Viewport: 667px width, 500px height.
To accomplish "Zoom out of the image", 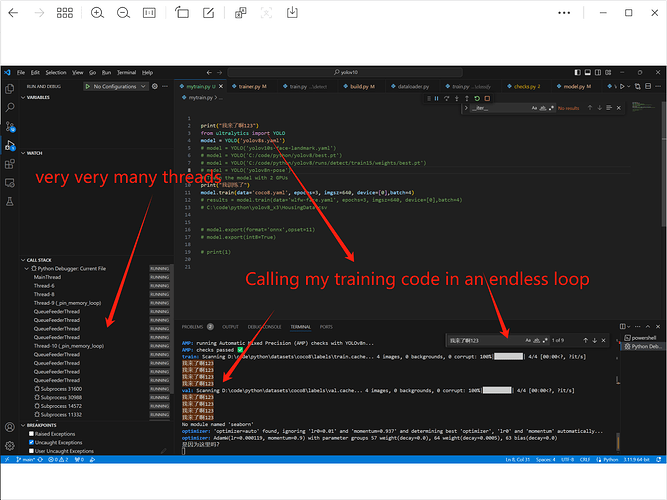I will pos(123,13).
